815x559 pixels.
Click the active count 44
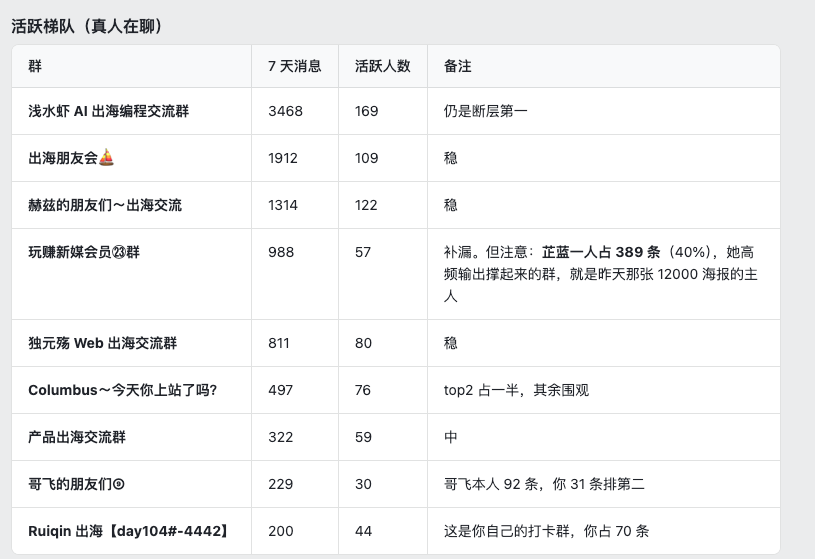pos(363,531)
